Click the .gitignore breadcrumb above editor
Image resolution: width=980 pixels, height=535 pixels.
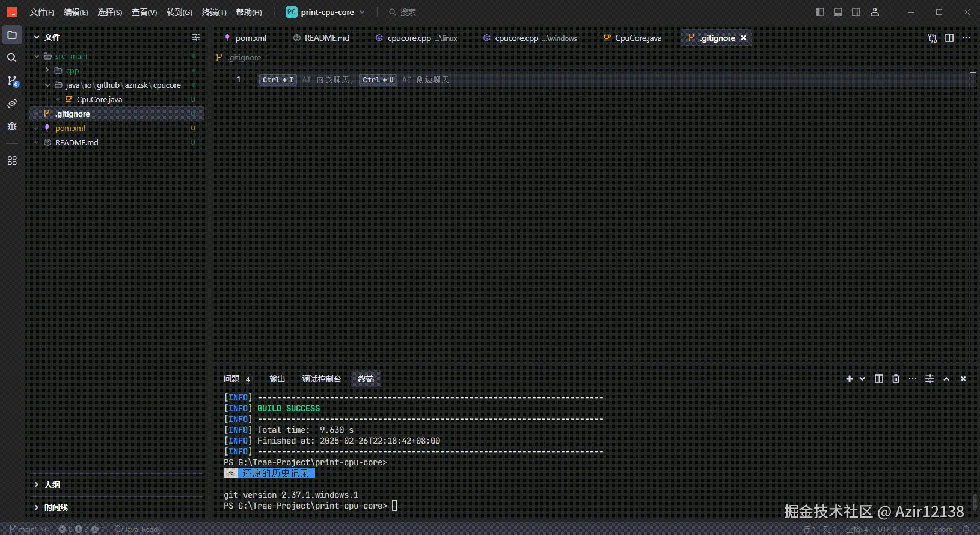(239, 58)
